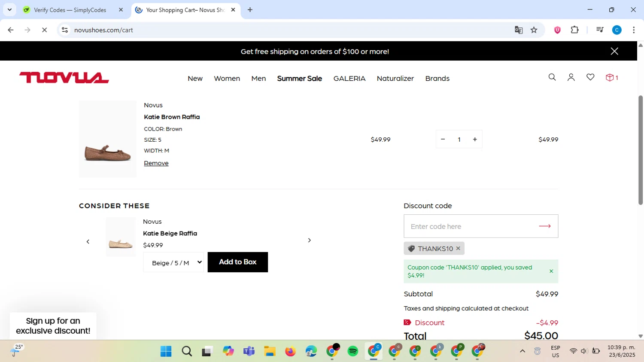This screenshot has width=644, height=362.
Task: Open the GALERIA menu item
Action: point(349,78)
